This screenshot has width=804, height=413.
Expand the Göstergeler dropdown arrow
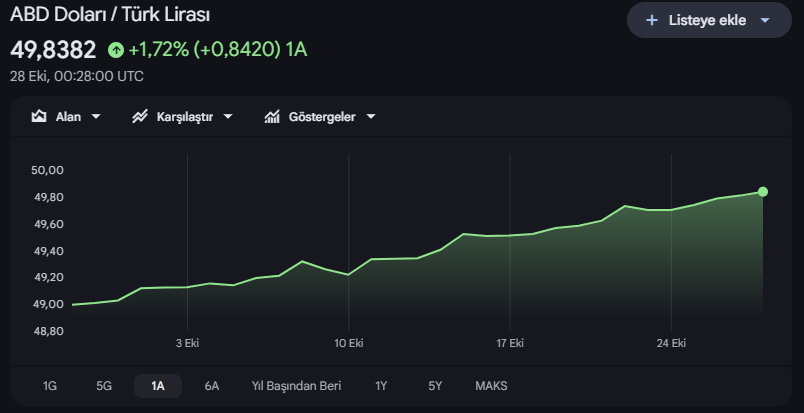click(x=371, y=117)
